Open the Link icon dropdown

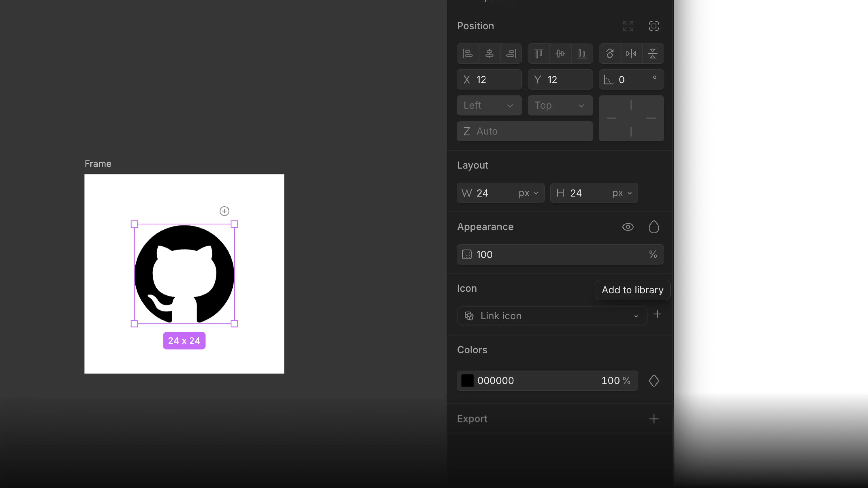(x=552, y=316)
